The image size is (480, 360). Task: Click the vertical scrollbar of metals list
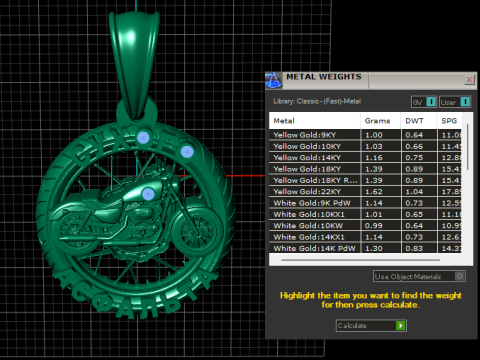click(x=468, y=147)
